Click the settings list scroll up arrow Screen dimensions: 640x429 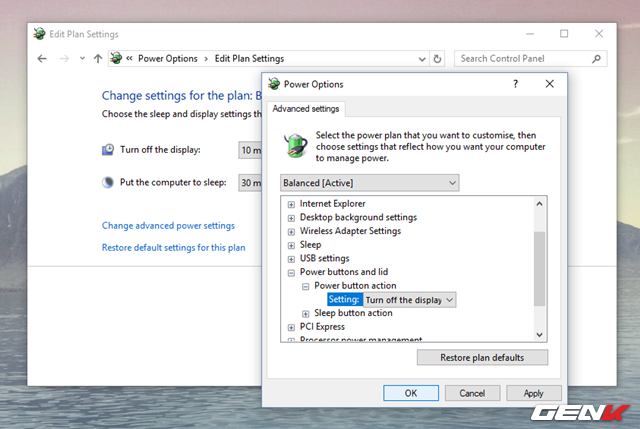539,204
